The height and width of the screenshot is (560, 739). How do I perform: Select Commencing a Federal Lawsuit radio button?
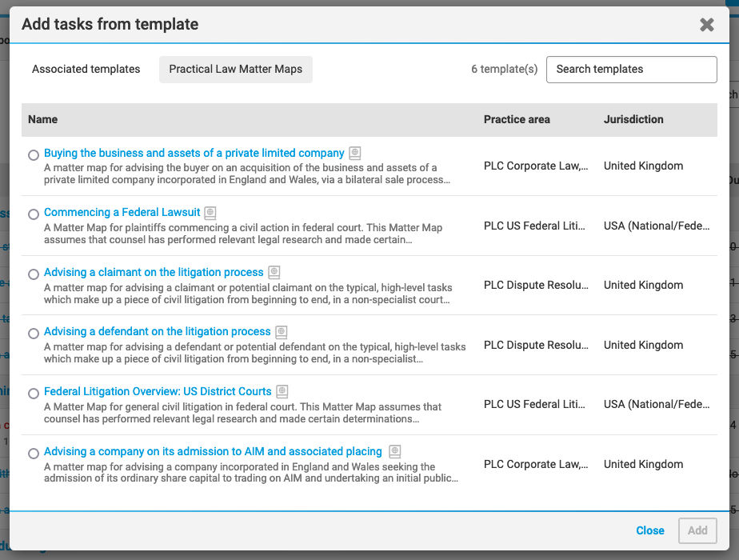coord(34,214)
